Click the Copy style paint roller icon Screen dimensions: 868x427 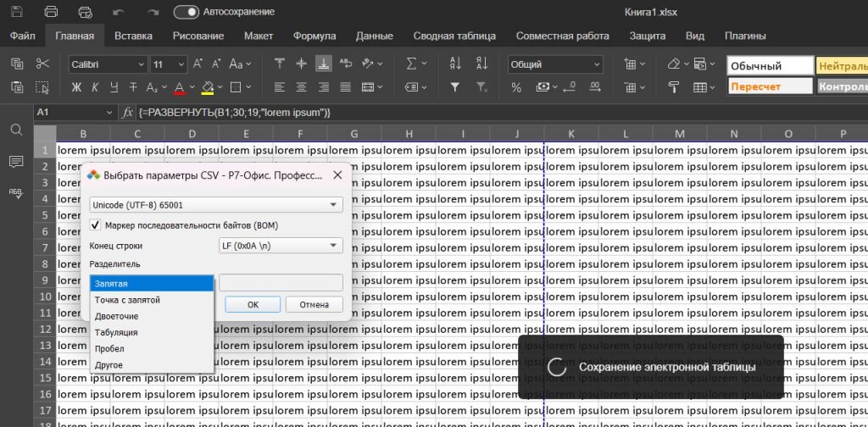[x=674, y=87]
